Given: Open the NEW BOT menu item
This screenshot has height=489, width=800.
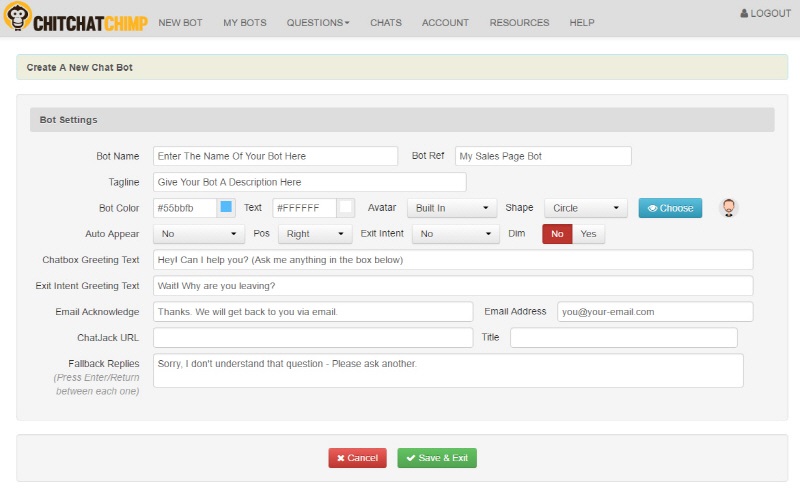Looking at the screenshot, I should pos(180,22).
